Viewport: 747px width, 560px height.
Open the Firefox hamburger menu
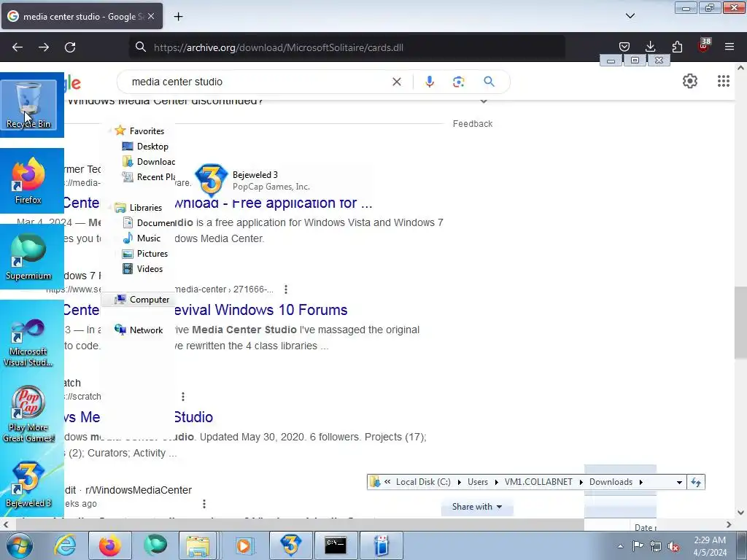click(729, 47)
